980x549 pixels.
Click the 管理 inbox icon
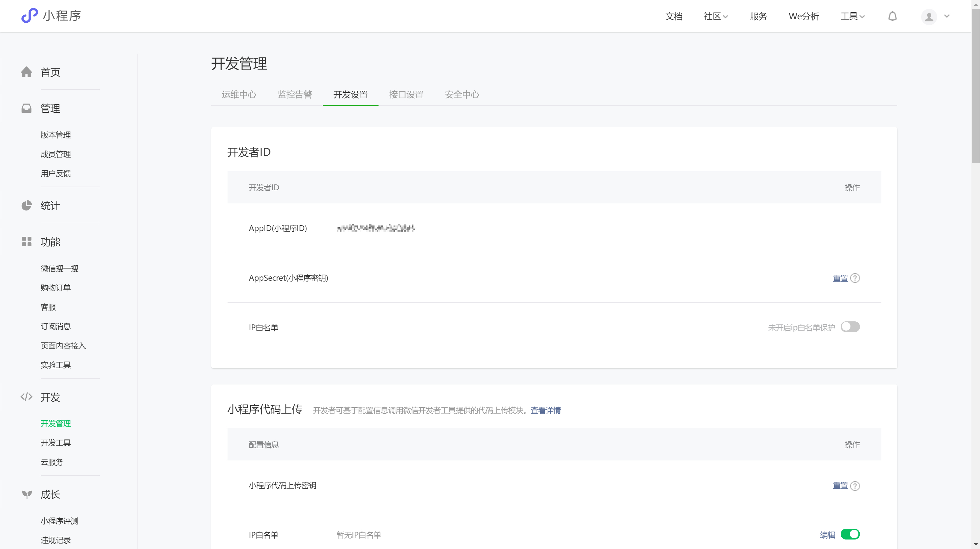pyautogui.click(x=26, y=108)
